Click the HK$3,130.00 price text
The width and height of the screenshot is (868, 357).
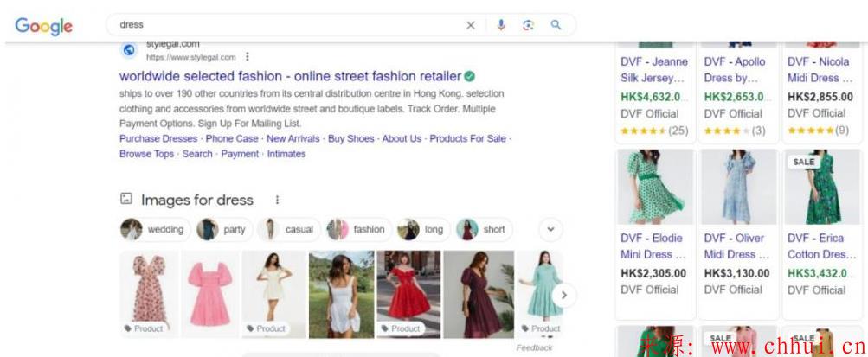tap(736, 273)
